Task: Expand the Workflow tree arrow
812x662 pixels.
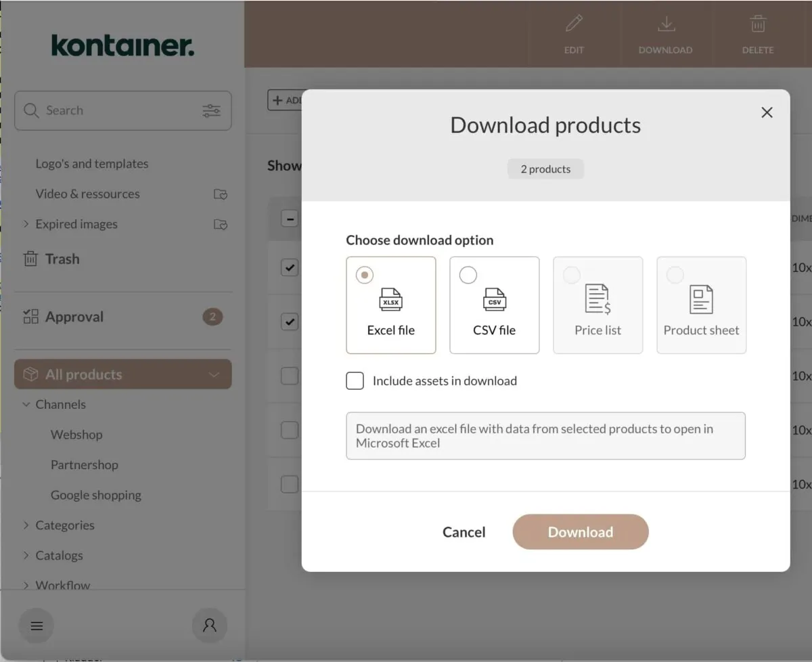Action: [x=26, y=585]
